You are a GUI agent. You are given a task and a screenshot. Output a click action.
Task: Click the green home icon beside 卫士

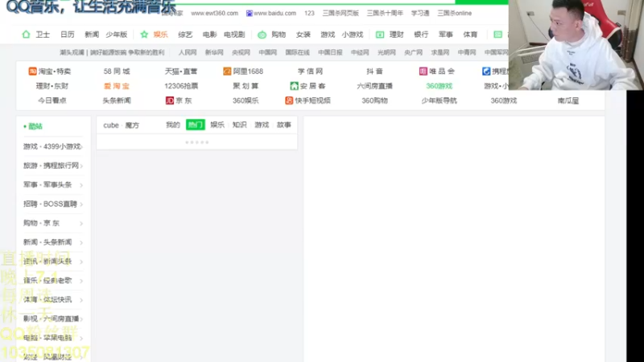click(x=26, y=35)
